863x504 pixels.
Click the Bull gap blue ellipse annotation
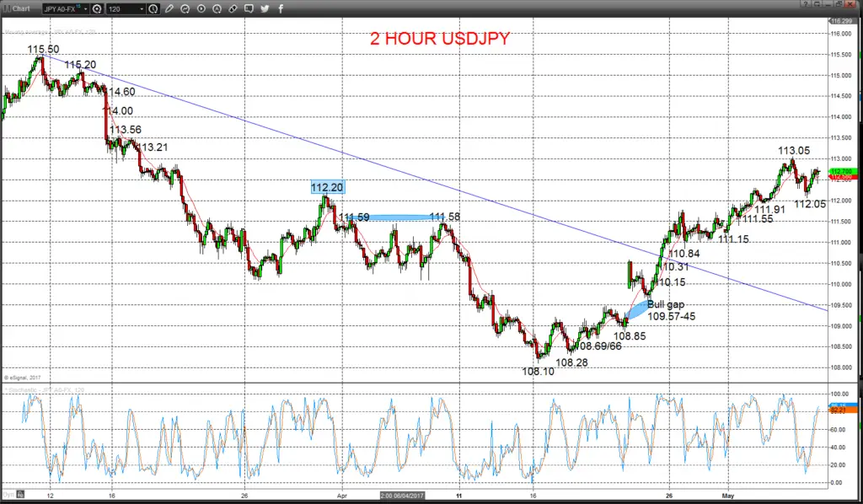(637, 310)
